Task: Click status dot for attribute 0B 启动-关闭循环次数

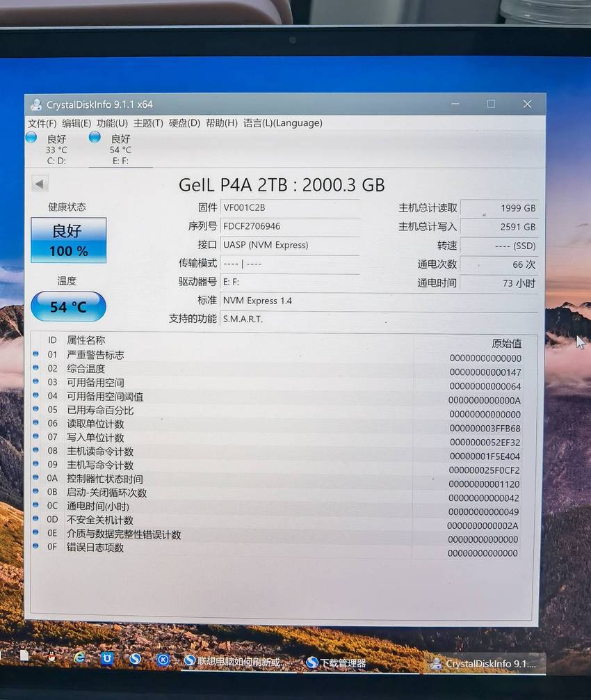Action: point(35,491)
